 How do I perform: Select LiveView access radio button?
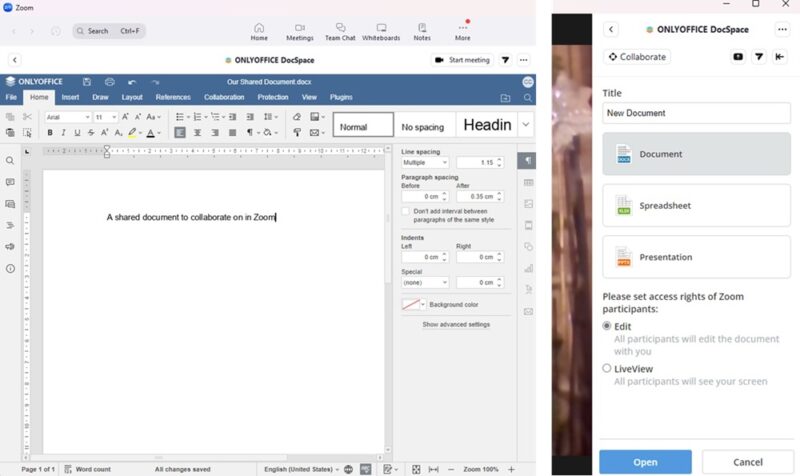(607, 368)
